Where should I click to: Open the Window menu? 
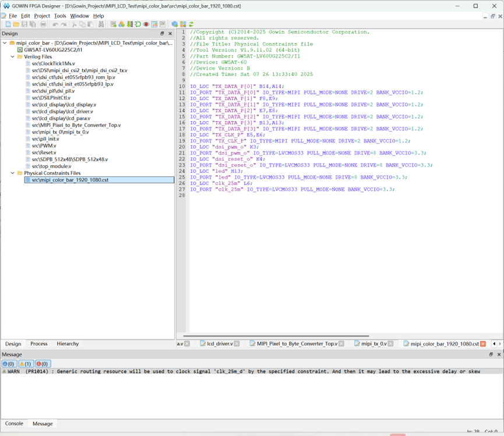[x=79, y=16]
